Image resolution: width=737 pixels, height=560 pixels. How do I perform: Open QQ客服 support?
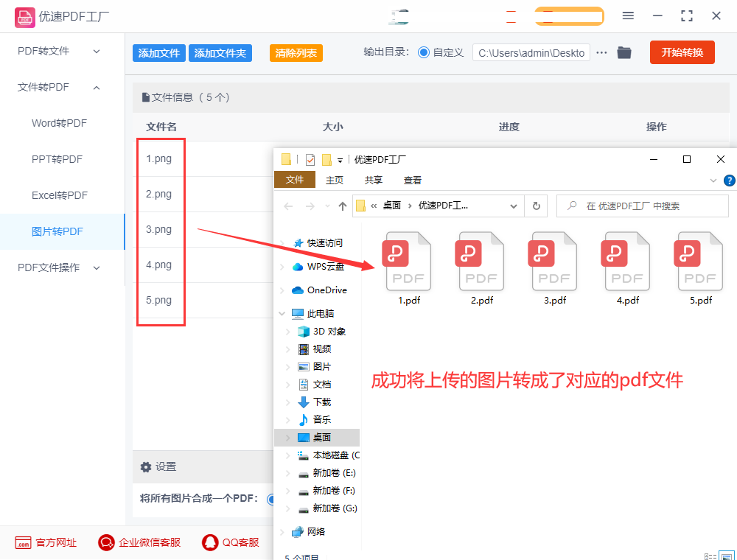click(230, 542)
